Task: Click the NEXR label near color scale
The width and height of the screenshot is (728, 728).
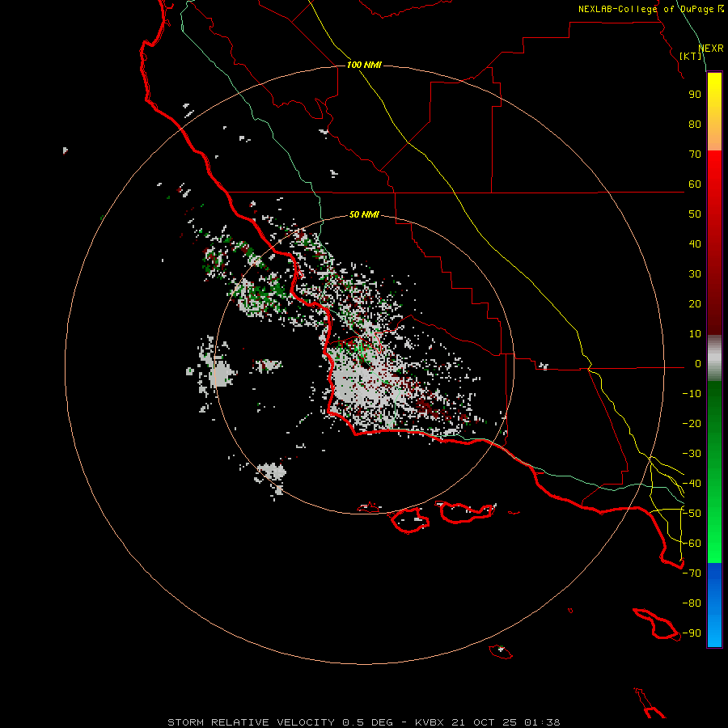Action: [711, 49]
